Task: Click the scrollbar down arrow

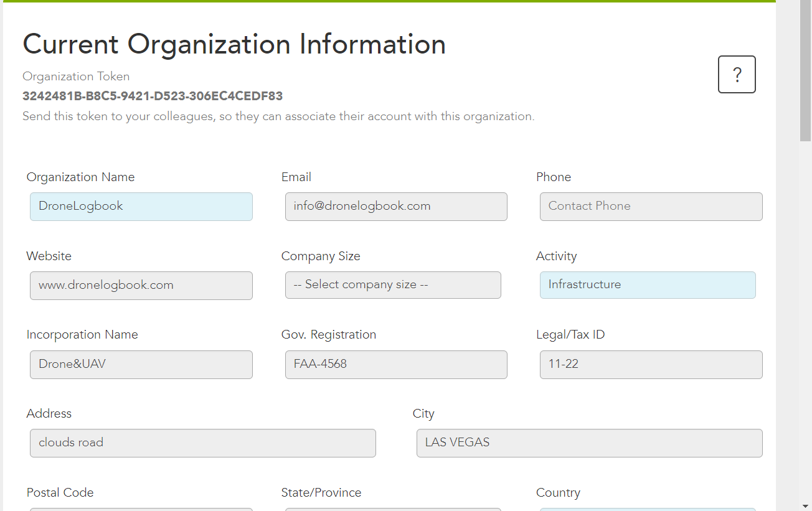Action: click(x=805, y=505)
